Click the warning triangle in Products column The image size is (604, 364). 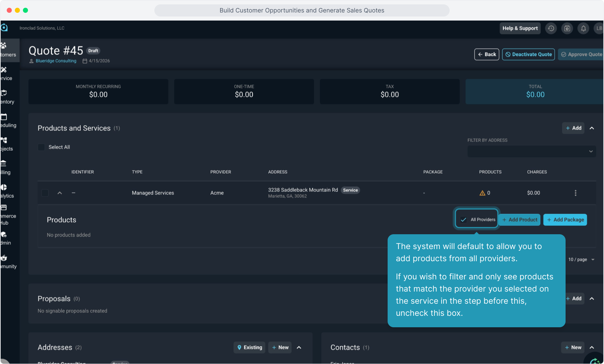pos(482,193)
